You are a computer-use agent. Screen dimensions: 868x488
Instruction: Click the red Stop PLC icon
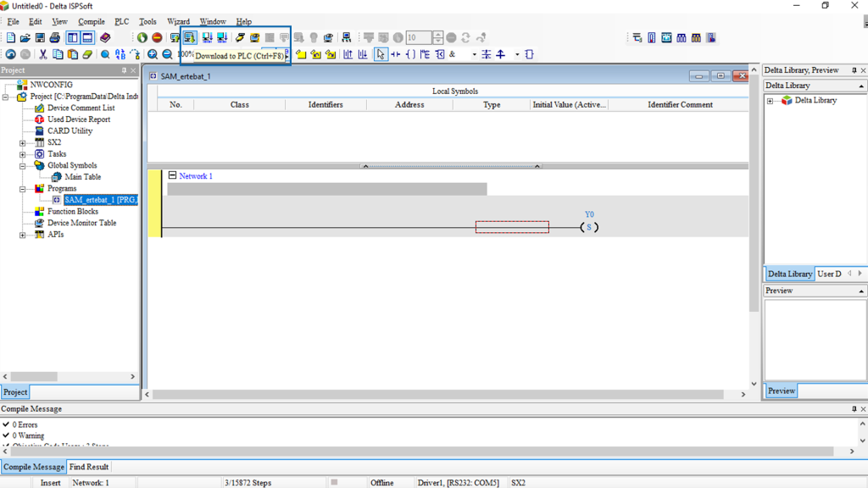point(157,37)
